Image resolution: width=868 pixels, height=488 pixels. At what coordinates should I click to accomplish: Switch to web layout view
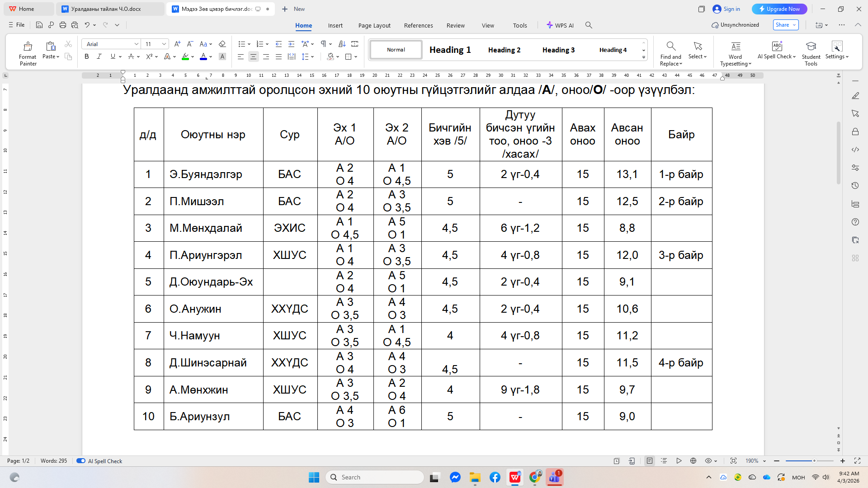click(693, 461)
